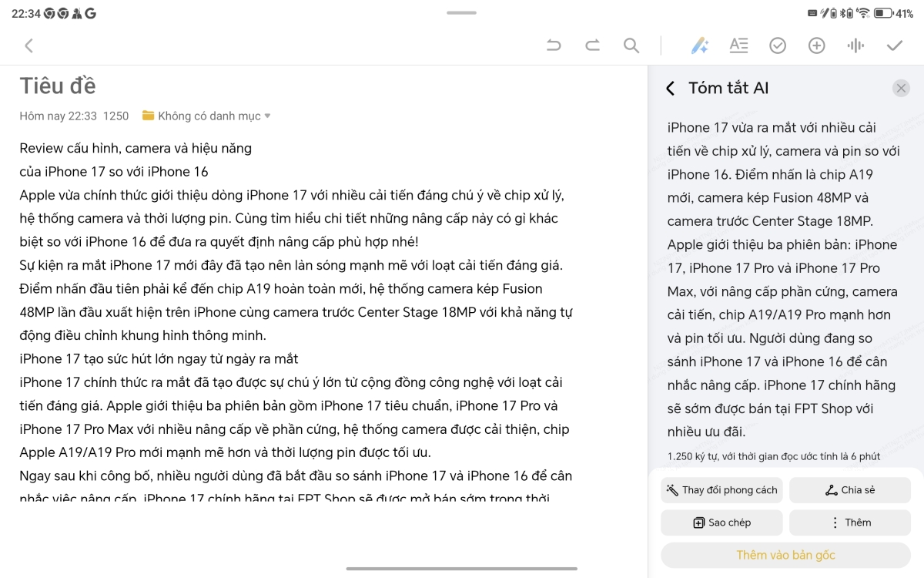The image size is (924, 578).
Task: Redo the last edit
Action: coord(592,45)
